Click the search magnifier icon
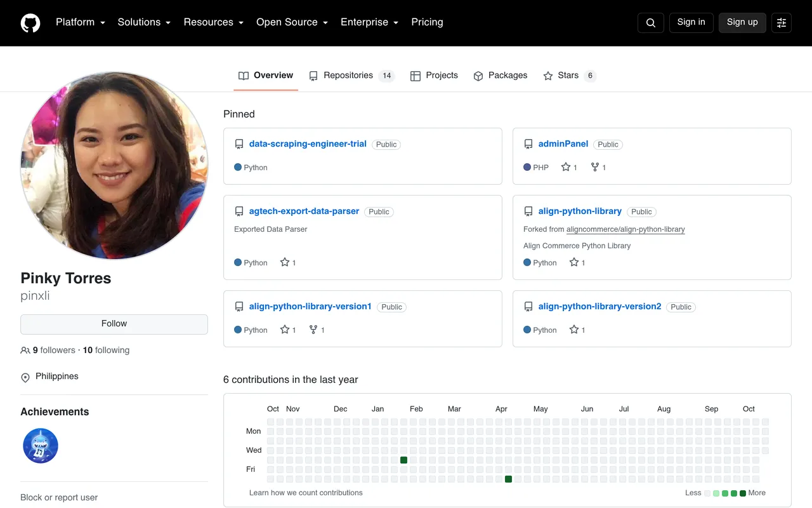 coord(651,23)
